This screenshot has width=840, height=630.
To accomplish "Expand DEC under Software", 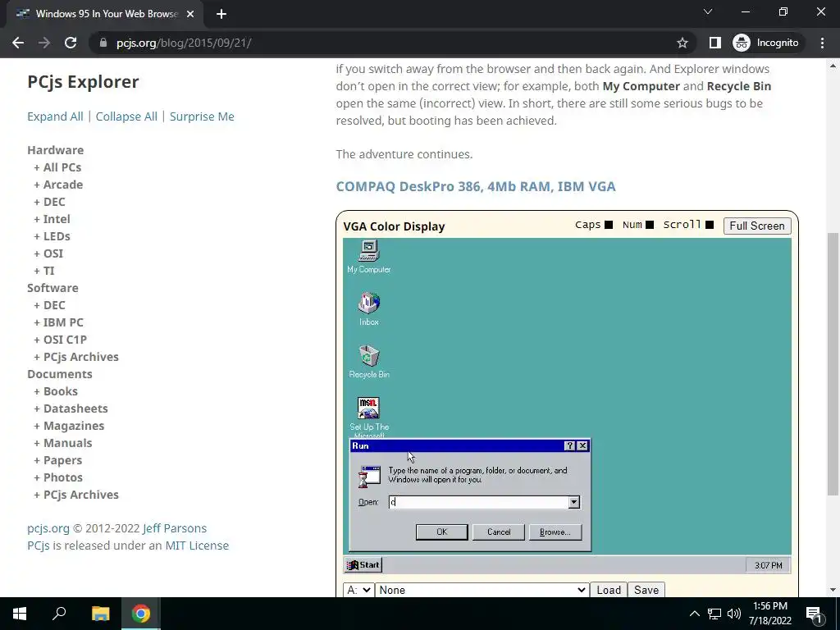I will click(49, 305).
